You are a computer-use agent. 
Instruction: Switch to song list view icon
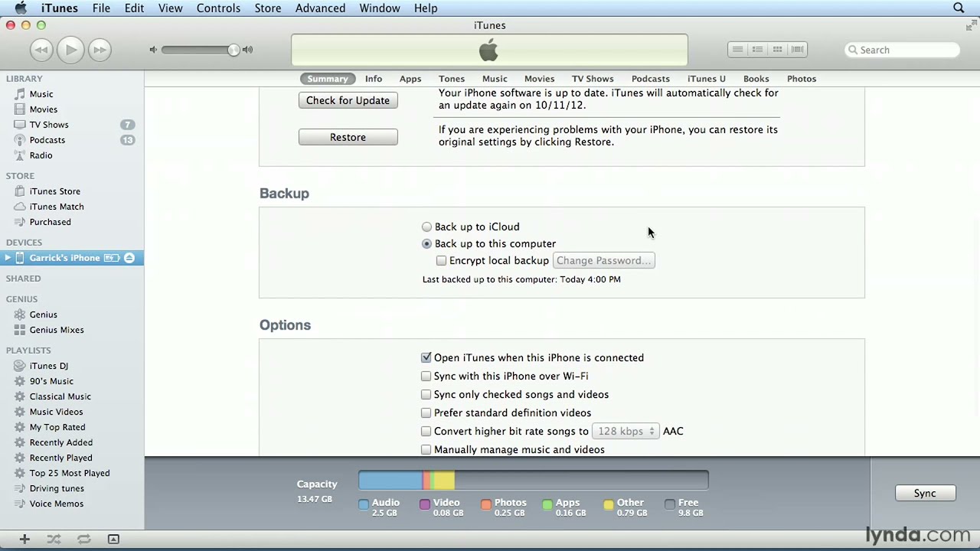click(x=737, y=50)
